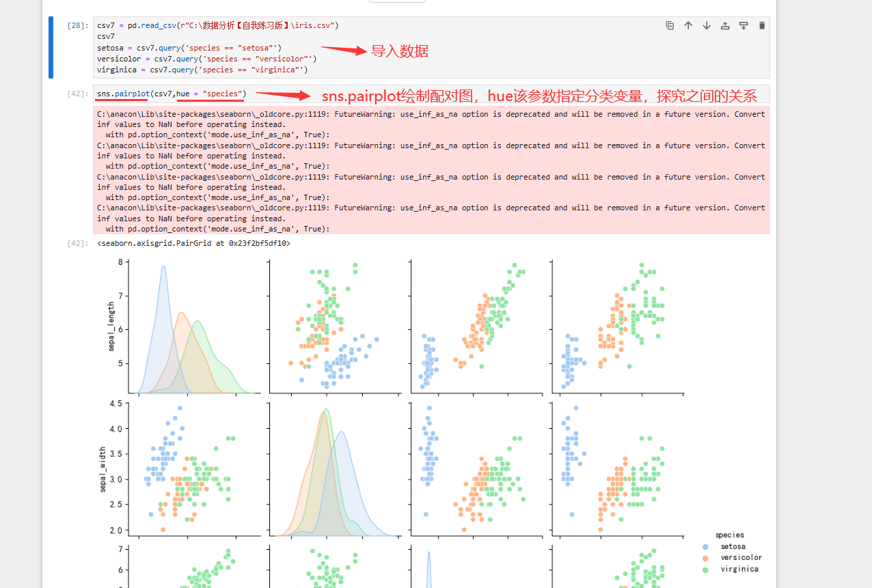Screen dimensions: 872x588
Task: Move the selected cell up
Action: tap(688, 25)
